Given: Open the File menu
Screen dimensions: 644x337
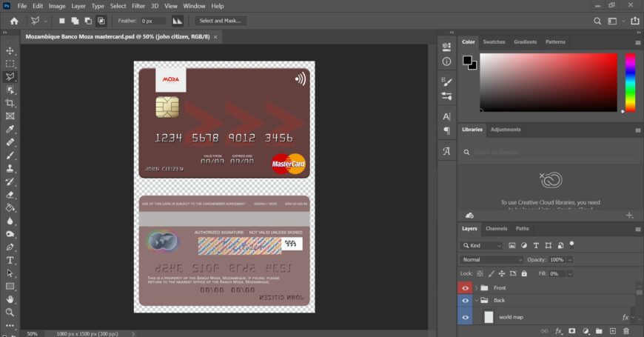Looking at the screenshot, I should tap(21, 6).
